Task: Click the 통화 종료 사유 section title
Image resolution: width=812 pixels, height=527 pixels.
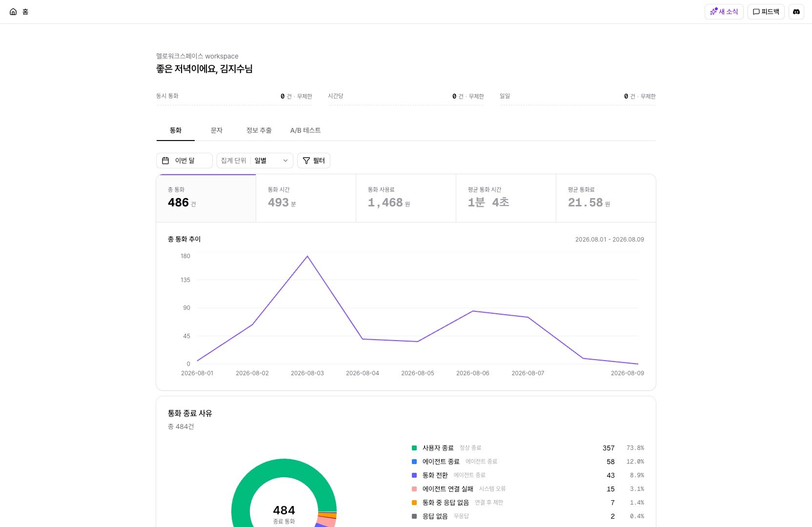Action: pyautogui.click(x=190, y=413)
